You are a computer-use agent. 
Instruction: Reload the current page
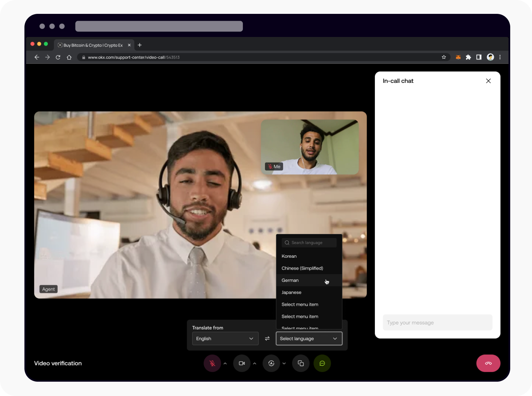[x=58, y=57]
